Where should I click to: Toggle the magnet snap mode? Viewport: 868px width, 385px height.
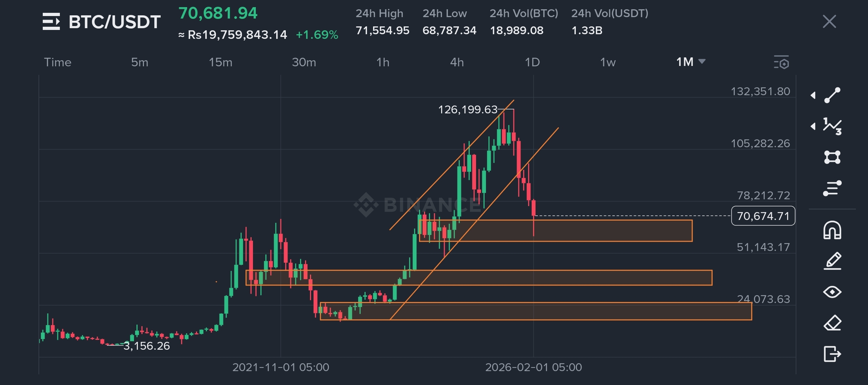(832, 230)
